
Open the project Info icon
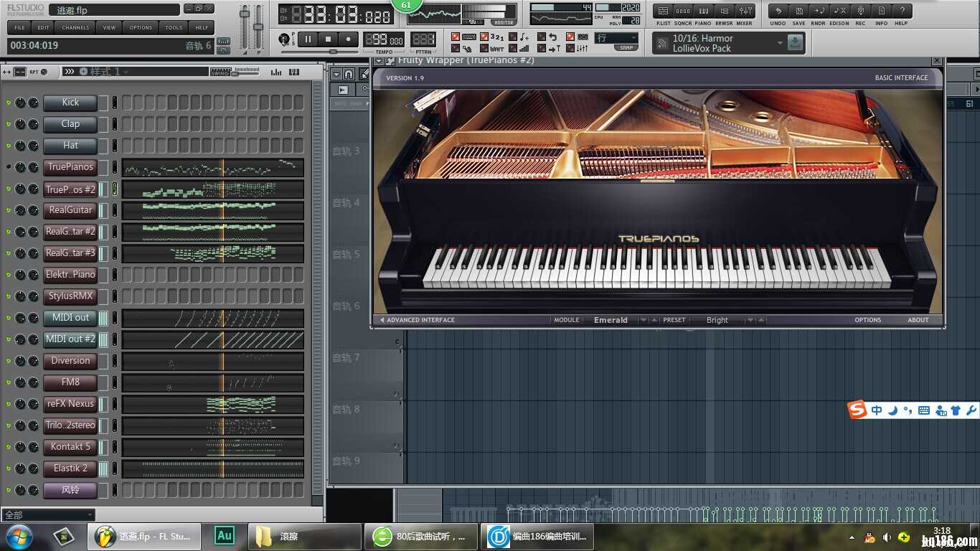882,11
